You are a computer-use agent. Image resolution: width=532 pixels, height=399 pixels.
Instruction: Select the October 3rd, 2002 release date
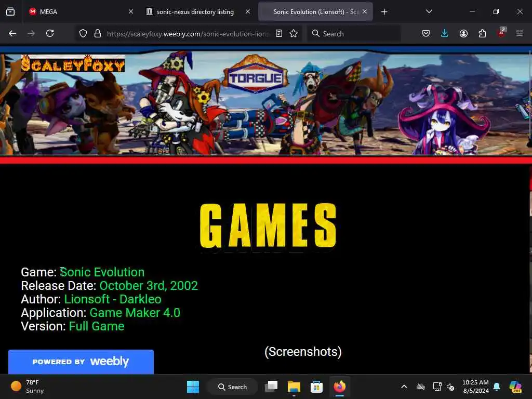149,286
